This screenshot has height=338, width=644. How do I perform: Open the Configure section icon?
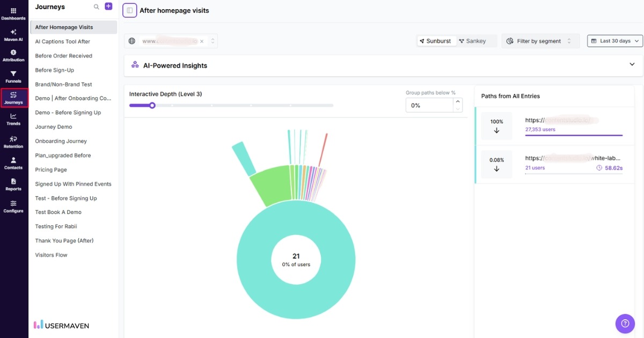tap(13, 206)
